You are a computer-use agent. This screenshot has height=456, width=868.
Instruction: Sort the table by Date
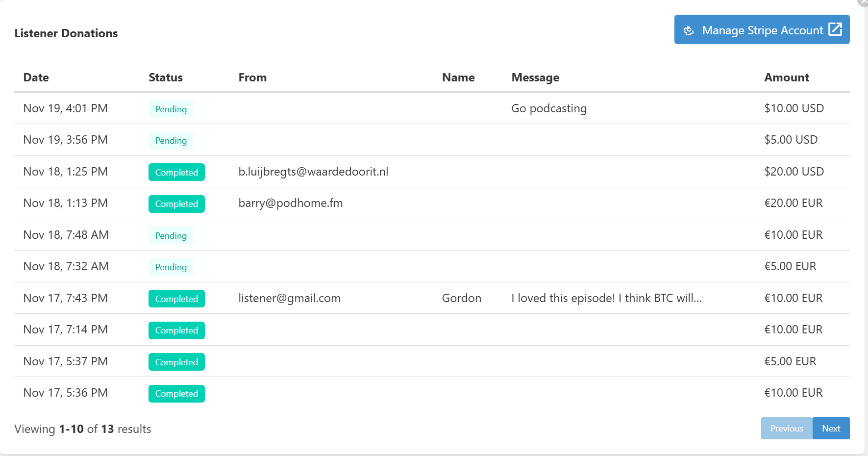pos(36,77)
